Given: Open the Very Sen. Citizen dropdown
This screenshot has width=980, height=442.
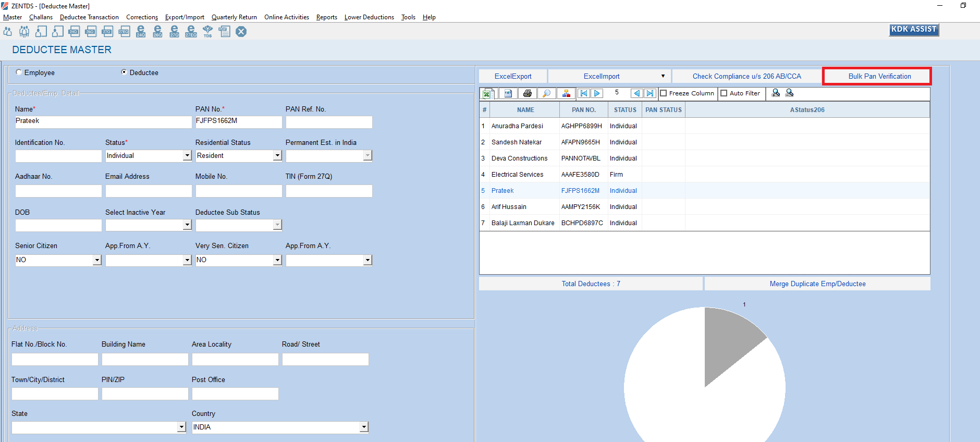Looking at the screenshot, I should 277,260.
